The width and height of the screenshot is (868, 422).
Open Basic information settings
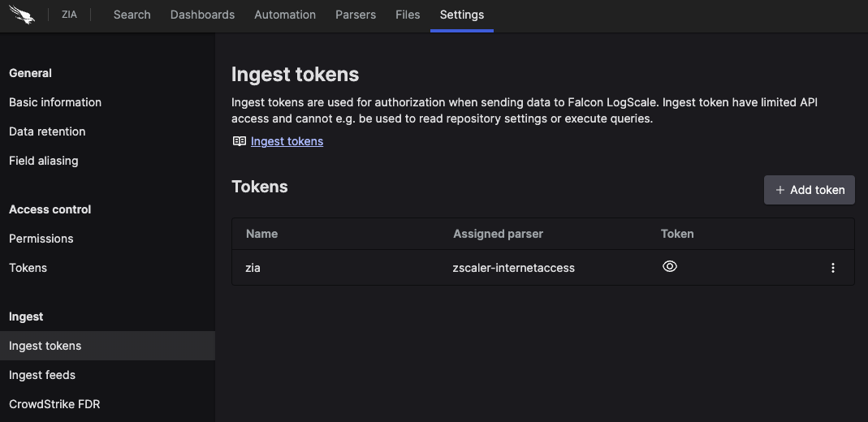tap(55, 102)
